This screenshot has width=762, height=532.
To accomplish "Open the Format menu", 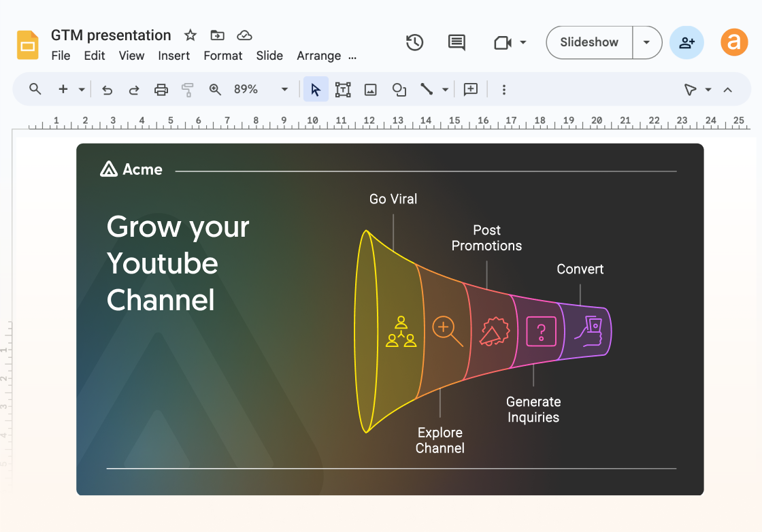I will point(223,56).
